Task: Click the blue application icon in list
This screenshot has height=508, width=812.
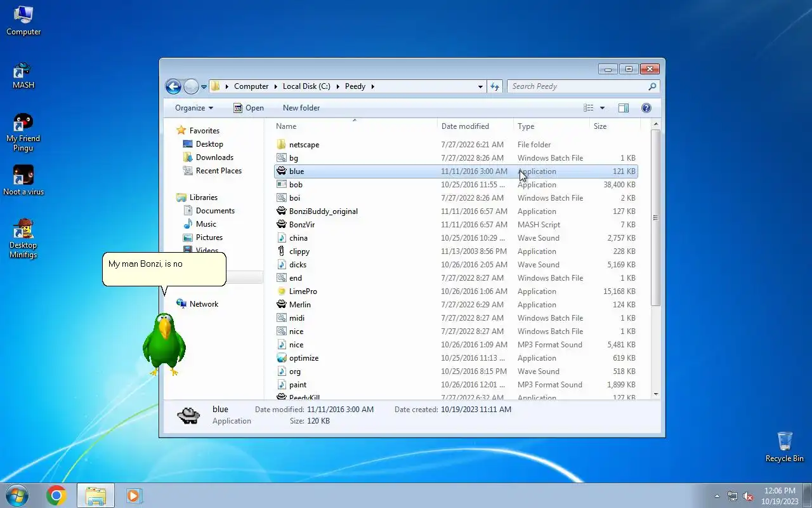Action: coord(282,171)
